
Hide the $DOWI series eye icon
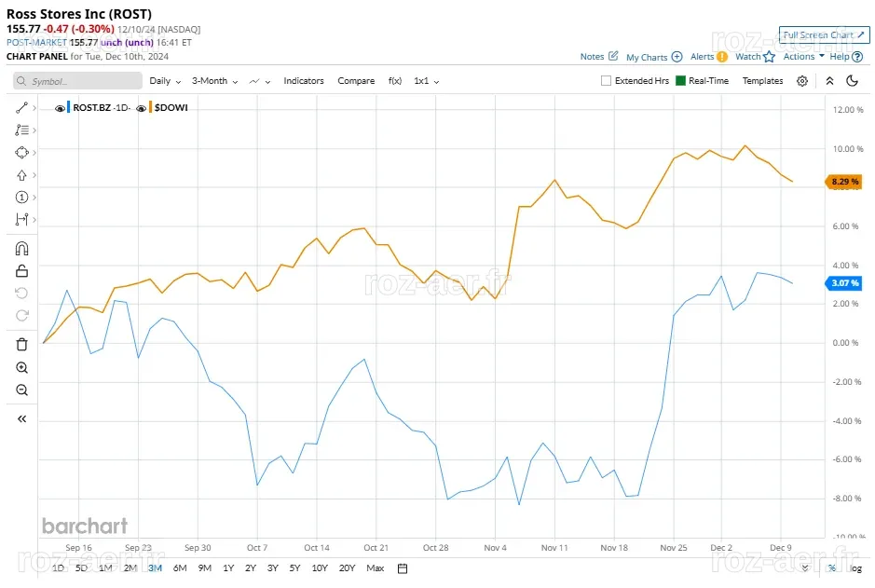(142, 108)
